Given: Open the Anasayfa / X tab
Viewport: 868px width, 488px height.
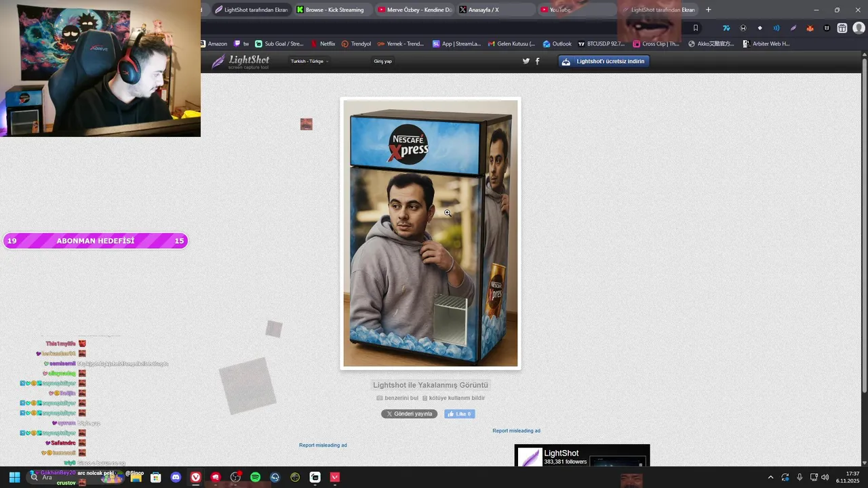Looking at the screenshot, I should coord(495,9).
